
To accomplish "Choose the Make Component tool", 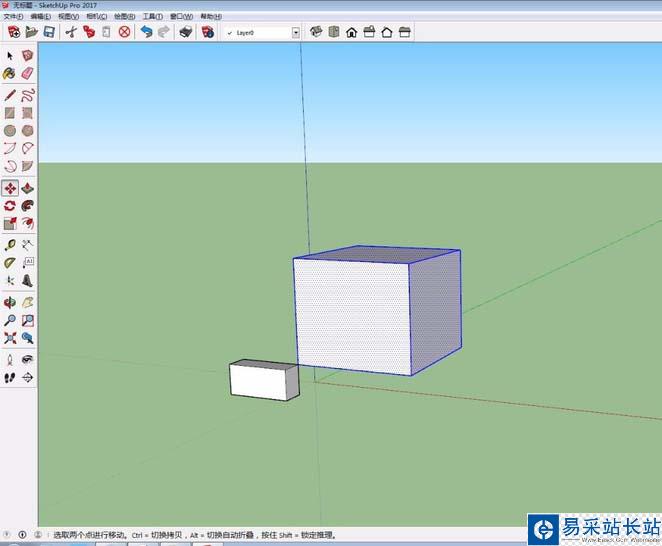I will 27,56.
